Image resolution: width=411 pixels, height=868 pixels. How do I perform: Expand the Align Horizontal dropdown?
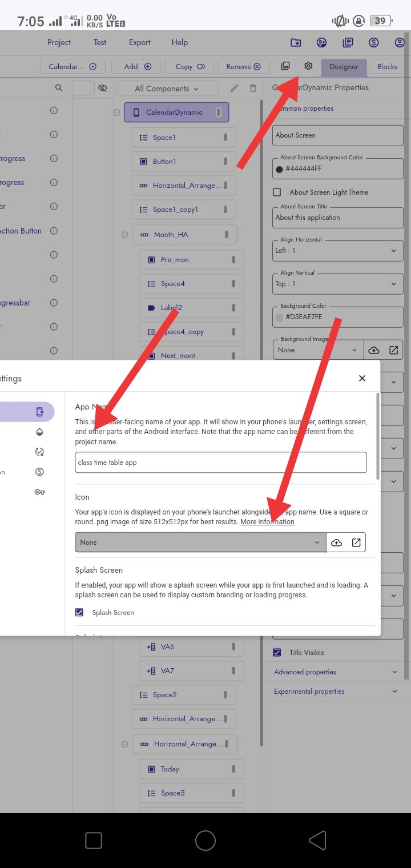tap(337, 251)
